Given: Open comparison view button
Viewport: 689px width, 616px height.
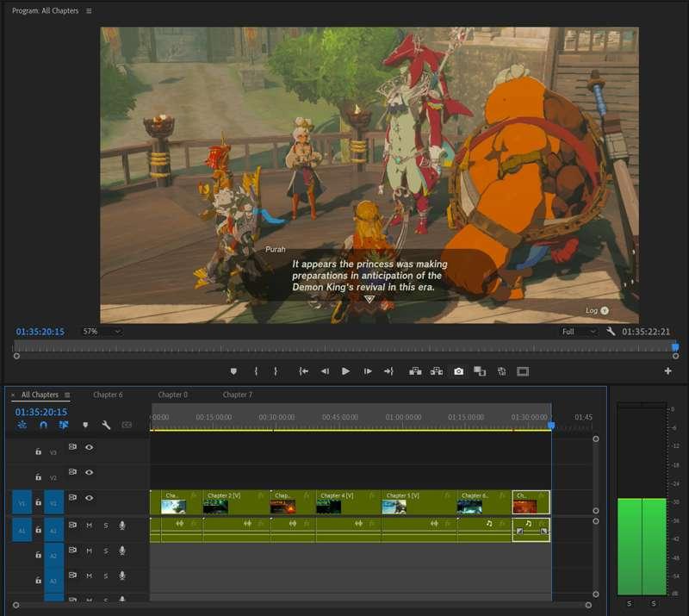Looking at the screenshot, I should [x=480, y=371].
